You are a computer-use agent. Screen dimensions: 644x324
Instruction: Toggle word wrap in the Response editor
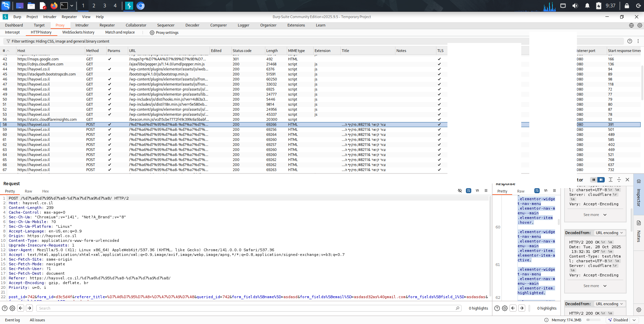pos(537,191)
